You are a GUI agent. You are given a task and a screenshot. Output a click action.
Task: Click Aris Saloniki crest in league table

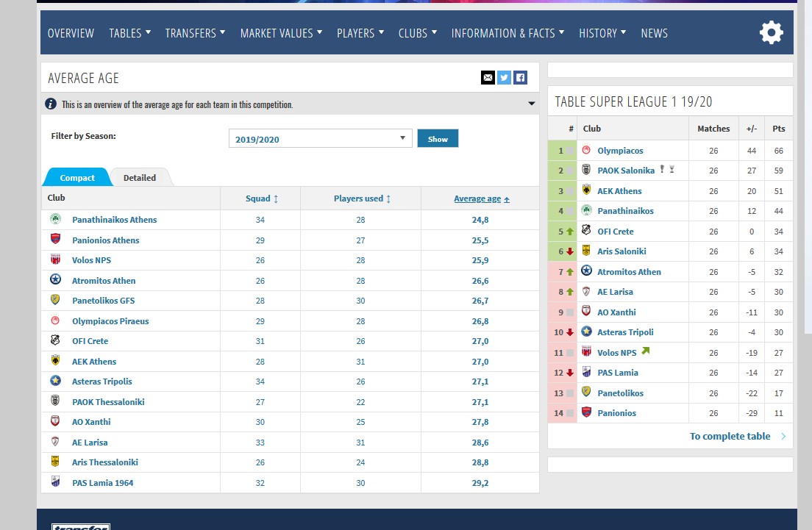[x=586, y=251]
